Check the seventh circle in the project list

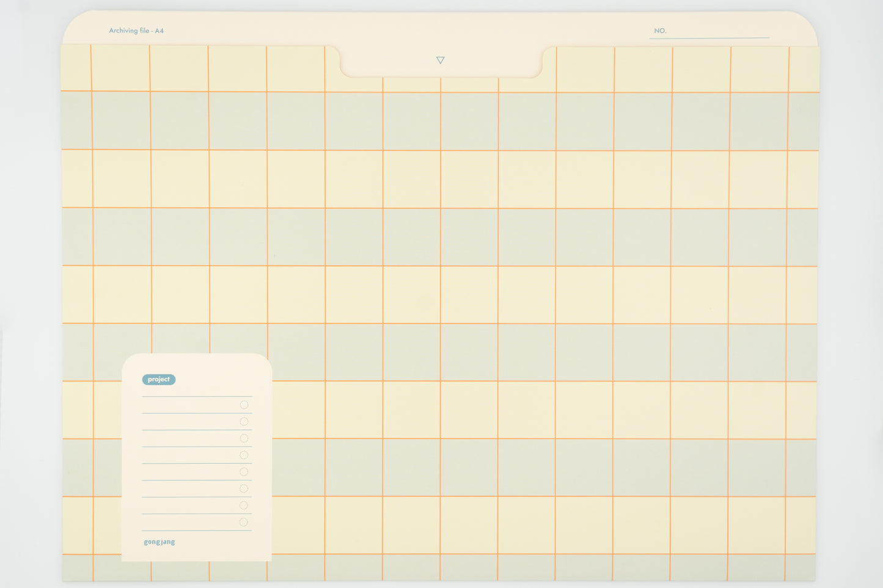coord(244,506)
